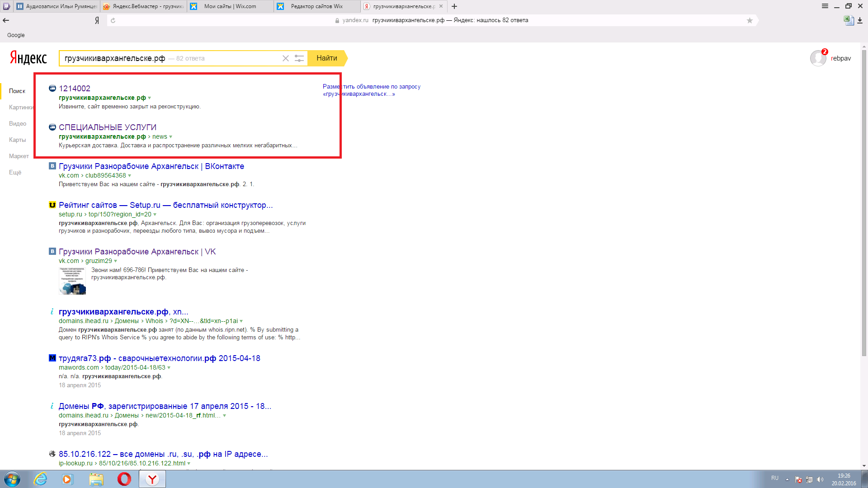
Task: Open Рейтинг сайтов Setup.ru result
Action: click(166, 205)
